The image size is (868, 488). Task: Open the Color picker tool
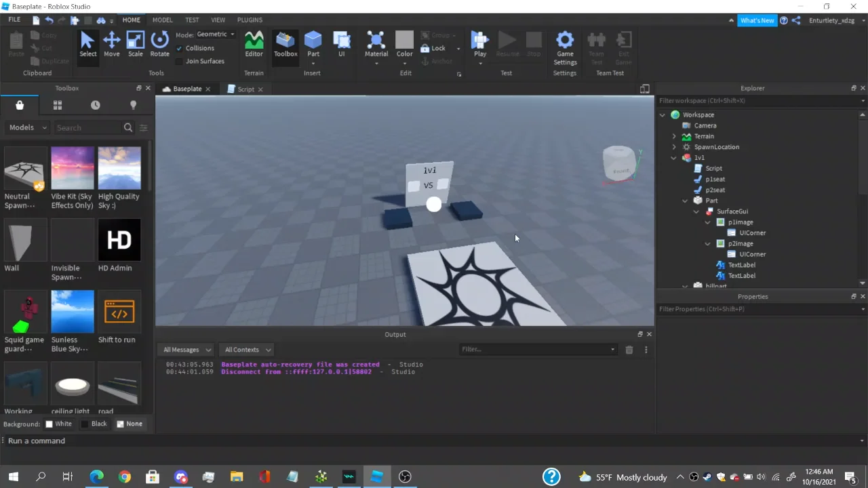(x=404, y=45)
